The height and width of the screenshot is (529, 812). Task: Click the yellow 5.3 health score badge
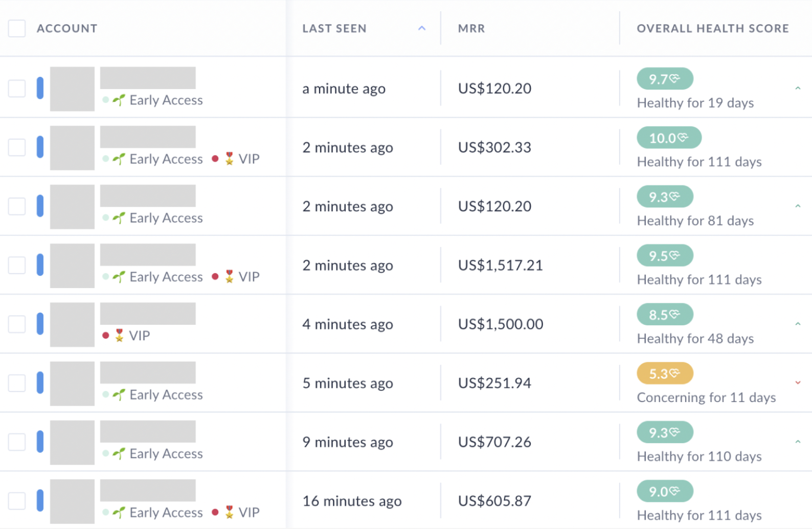(664, 373)
